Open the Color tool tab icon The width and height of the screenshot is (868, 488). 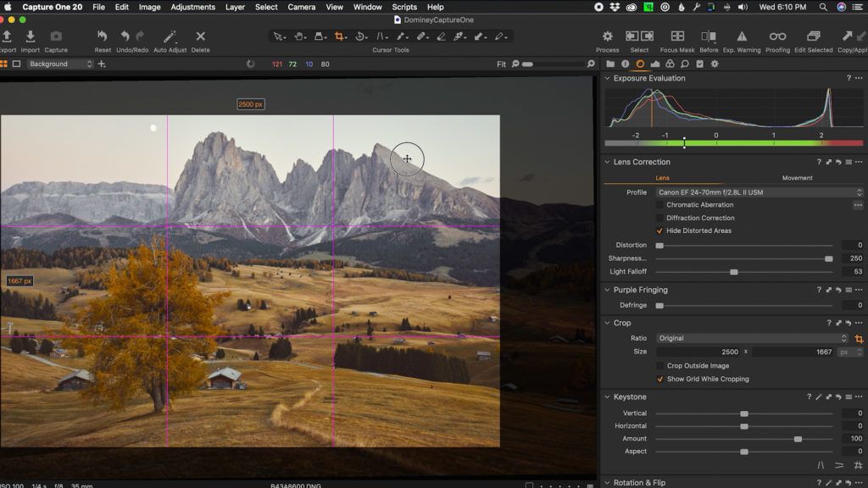tap(669, 64)
